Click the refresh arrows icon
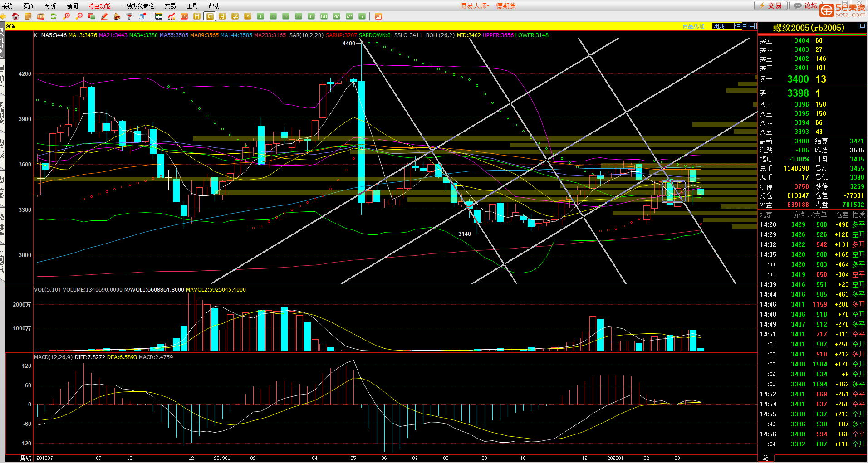The image size is (868, 463). [x=54, y=16]
